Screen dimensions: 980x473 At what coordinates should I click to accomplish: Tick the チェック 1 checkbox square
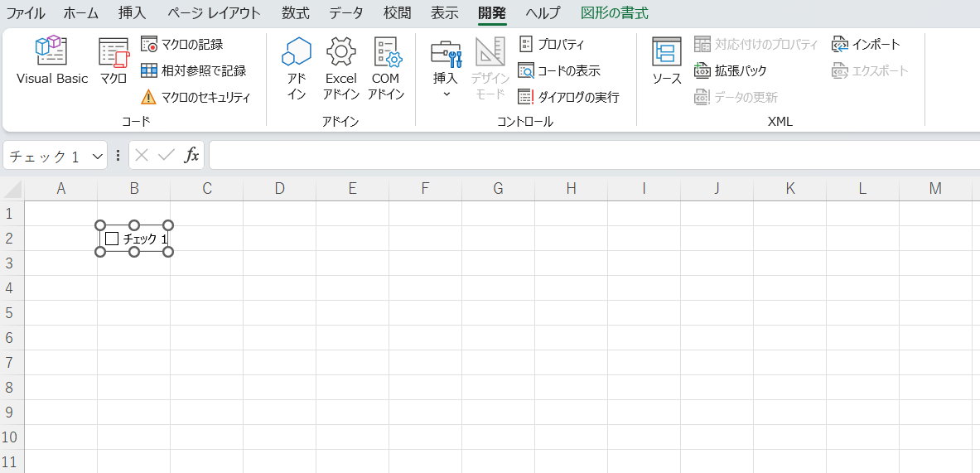tap(112, 238)
